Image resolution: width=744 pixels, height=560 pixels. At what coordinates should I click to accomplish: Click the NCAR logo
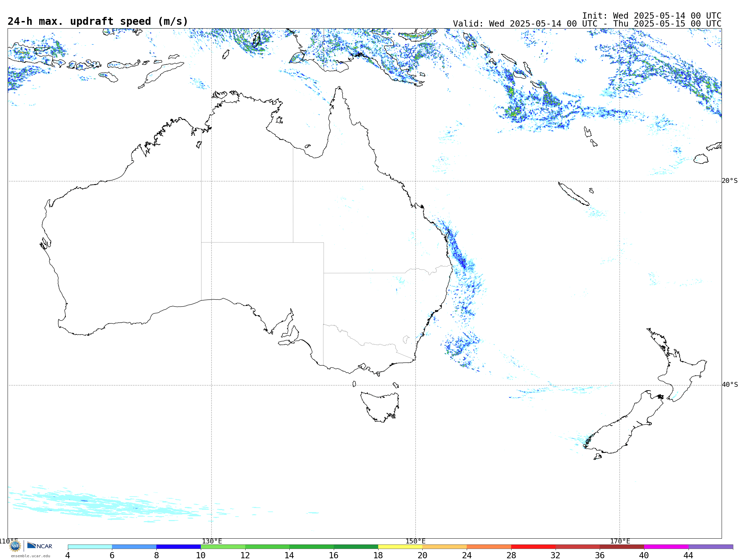[x=40, y=546]
